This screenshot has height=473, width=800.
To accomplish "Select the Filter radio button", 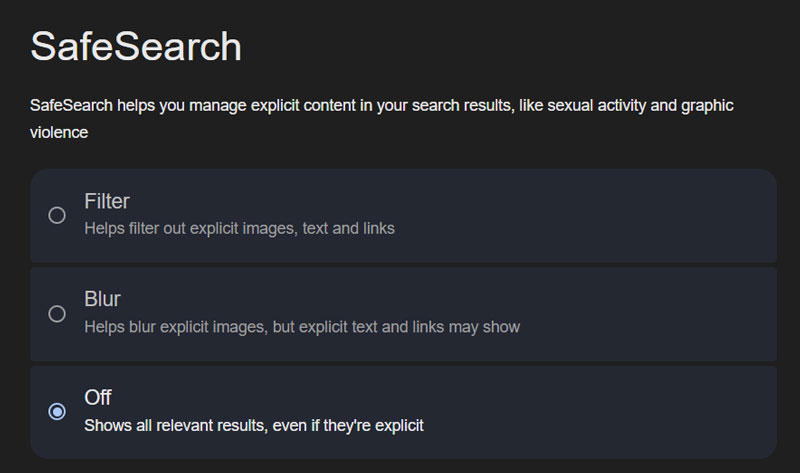I will pos(57,215).
